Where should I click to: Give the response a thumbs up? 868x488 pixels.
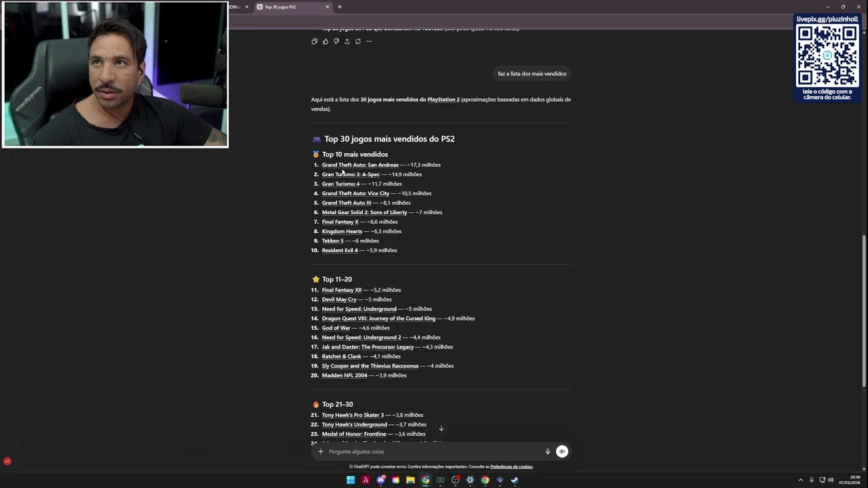[325, 41]
